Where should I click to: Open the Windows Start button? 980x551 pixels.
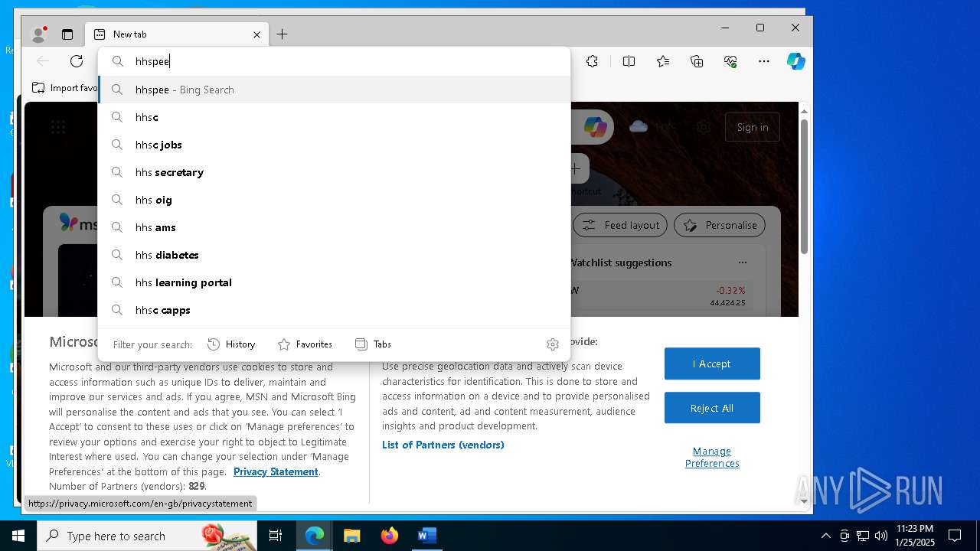18,536
